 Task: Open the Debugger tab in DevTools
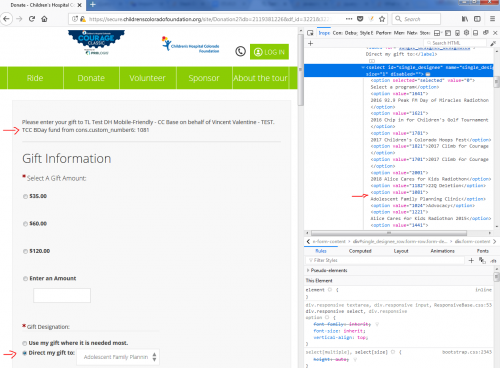coord(351,33)
